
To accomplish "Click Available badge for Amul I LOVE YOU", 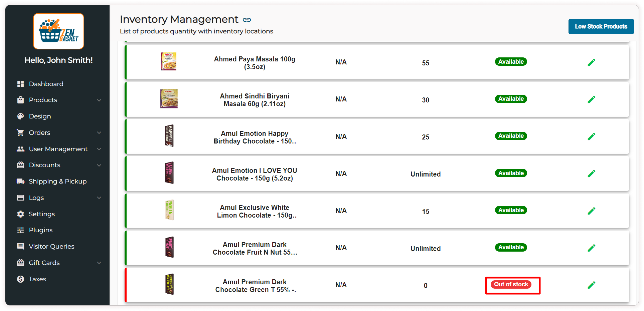I will 511,173.
